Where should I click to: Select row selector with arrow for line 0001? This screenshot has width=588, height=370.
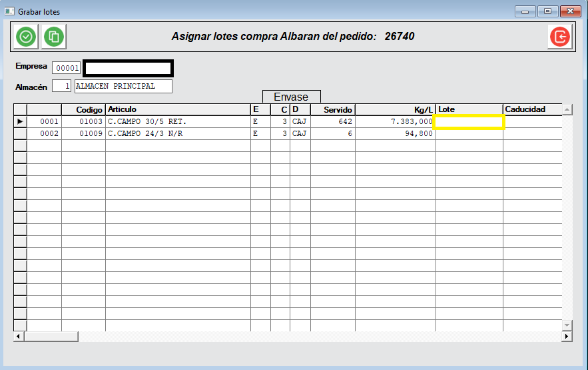20,121
